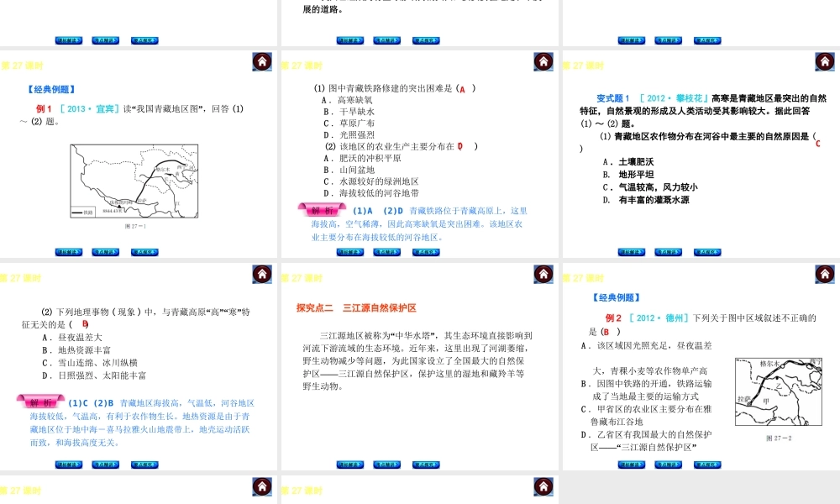The width and height of the screenshot is (840, 504).
Task: Click option B. 地形平坦
Action: (627, 175)
